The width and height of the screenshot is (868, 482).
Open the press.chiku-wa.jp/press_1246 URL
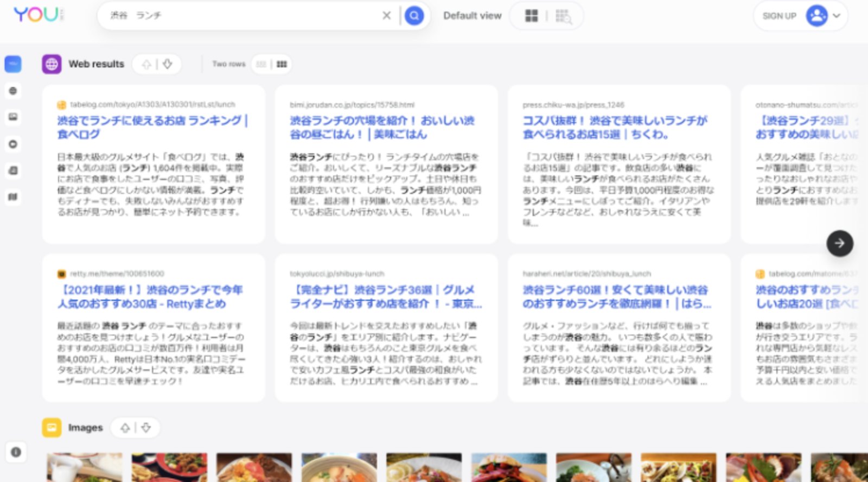coord(573,104)
